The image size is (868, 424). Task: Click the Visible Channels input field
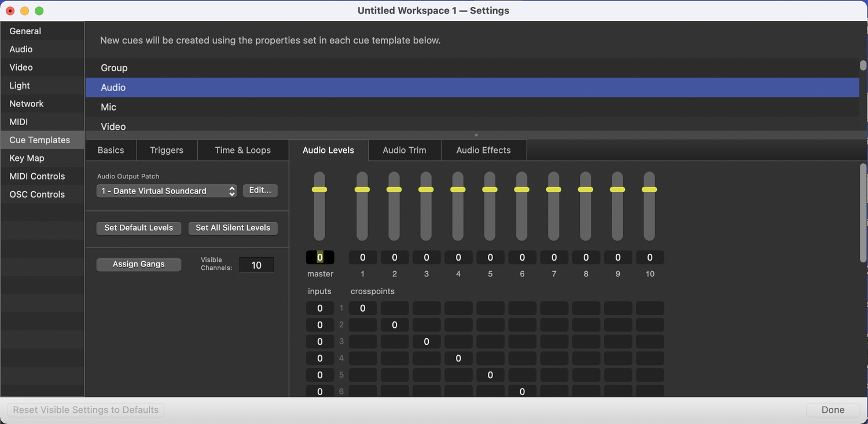(x=256, y=264)
